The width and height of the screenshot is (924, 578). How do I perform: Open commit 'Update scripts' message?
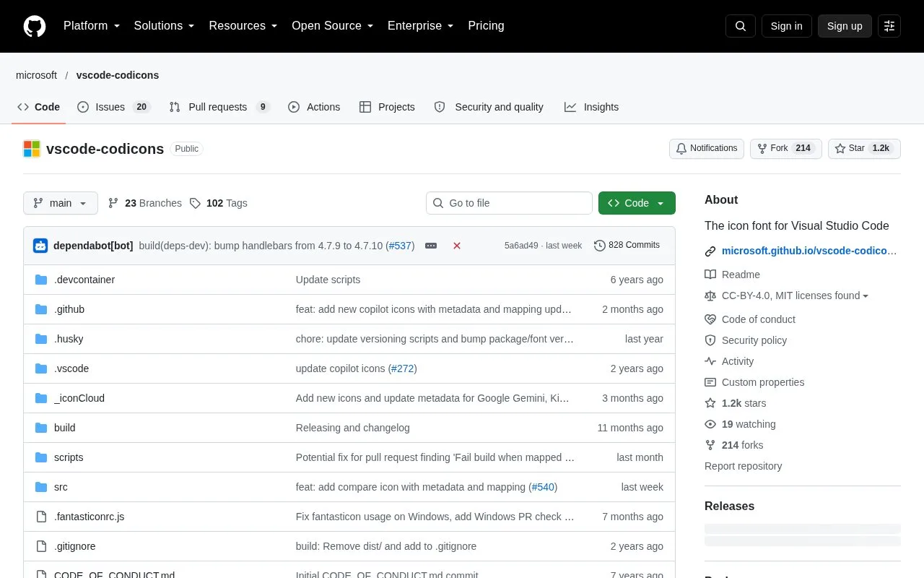(x=328, y=280)
